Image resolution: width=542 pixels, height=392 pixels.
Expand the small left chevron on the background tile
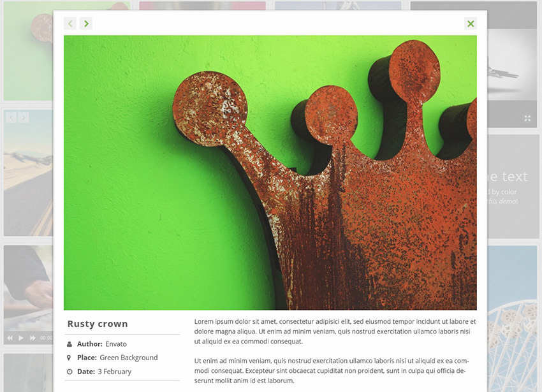pos(11,117)
